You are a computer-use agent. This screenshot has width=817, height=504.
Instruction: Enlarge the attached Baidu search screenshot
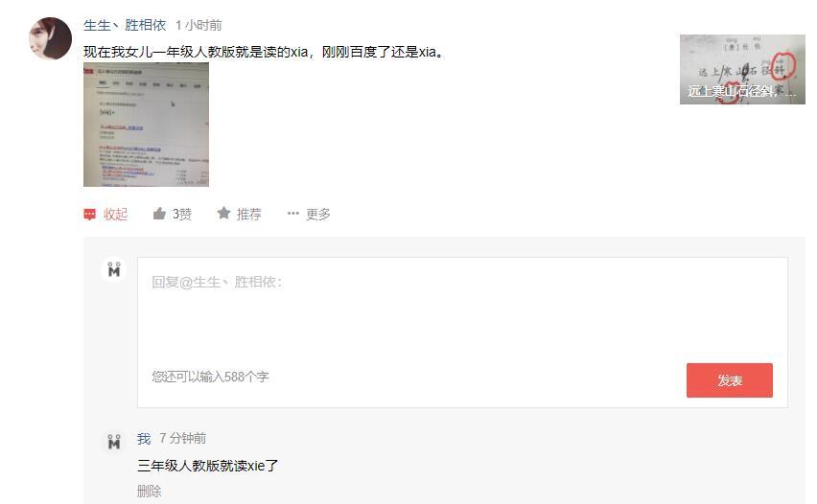pyautogui.click(x=146, y=125)
